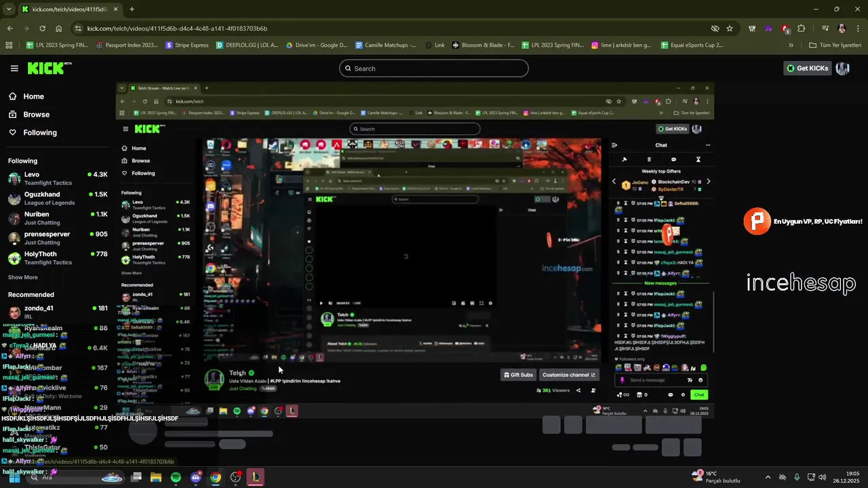This screenshot has width=868, height=488.
Task: Click the Turkish tag under stream title
Action: 269,388
